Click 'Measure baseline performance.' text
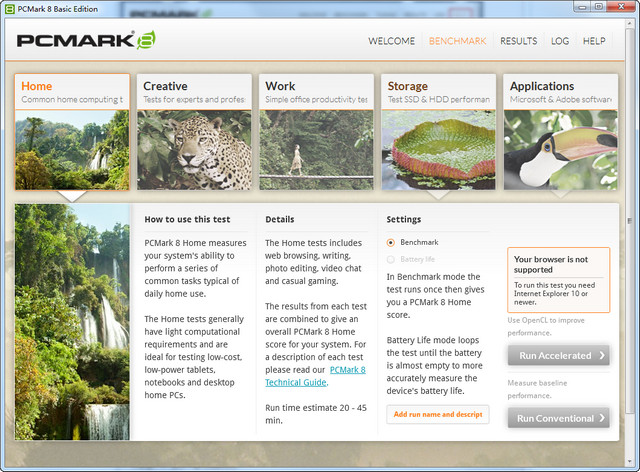640x472 pixels. (x=537, y=389)
